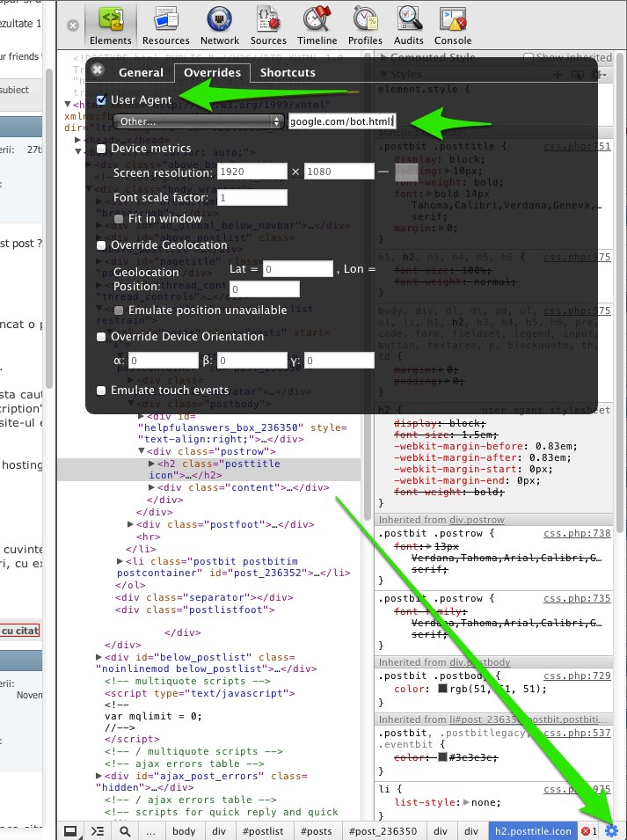This screenshot has height=840, width=627.
Task: Open the Sources panel
Action: pyautogui.click(x=268, y=25)
